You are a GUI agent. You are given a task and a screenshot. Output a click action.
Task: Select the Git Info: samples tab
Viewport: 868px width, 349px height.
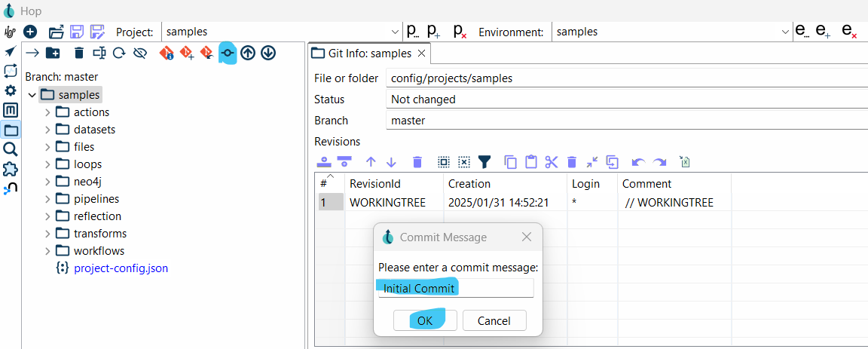coord(363,54)
